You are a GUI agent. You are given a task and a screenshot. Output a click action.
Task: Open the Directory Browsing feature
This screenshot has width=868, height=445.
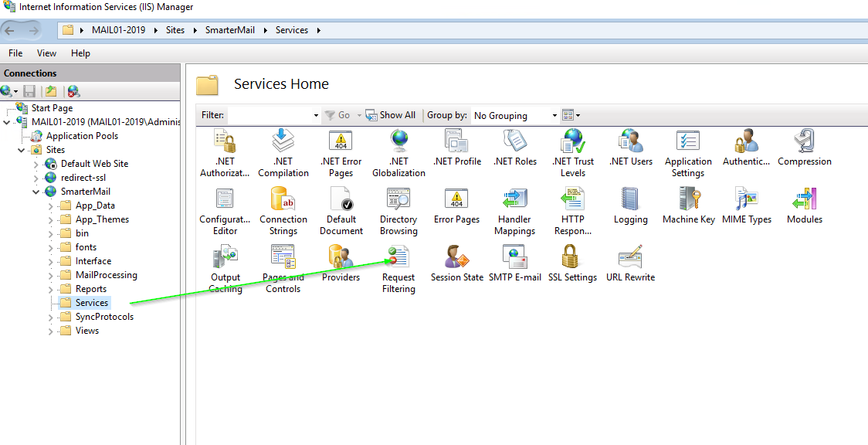(x=398, y=200)
